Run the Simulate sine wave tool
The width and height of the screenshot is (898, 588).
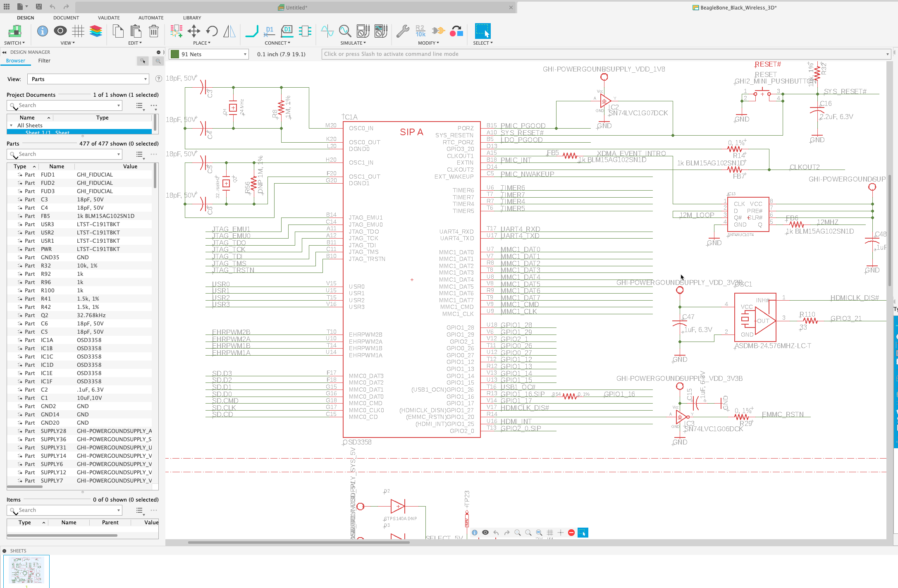(x=327, y=31)
